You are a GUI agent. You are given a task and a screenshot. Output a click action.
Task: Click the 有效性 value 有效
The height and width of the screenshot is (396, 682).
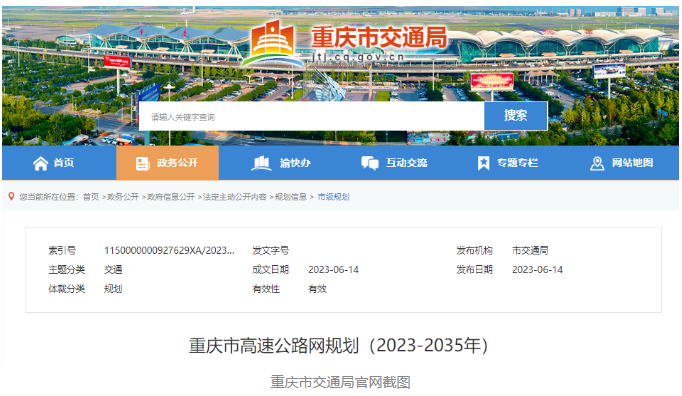(x=318, y=289)
